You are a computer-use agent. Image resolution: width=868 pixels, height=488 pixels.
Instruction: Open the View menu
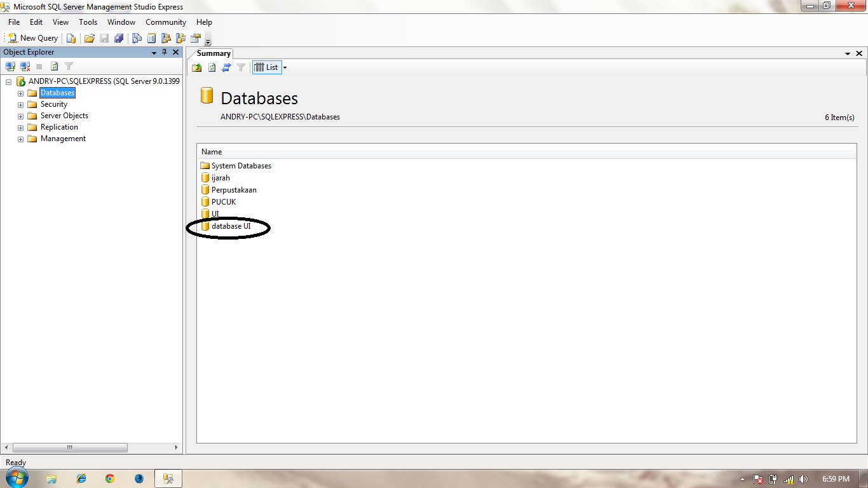[x=60, y=22]
